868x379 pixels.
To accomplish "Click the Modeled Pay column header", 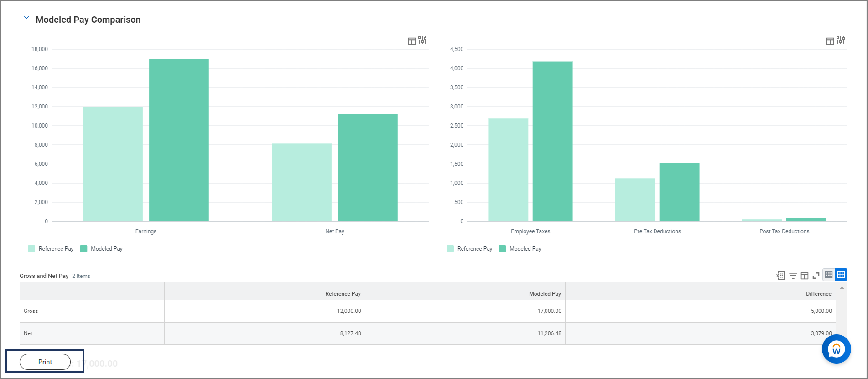I will pyautogui.click(x=545, y=294).
